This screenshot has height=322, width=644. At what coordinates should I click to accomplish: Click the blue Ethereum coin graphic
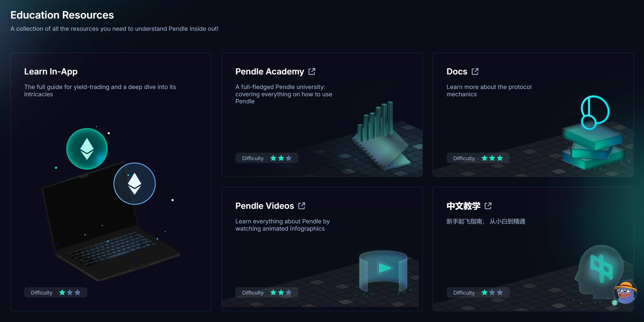135,183
